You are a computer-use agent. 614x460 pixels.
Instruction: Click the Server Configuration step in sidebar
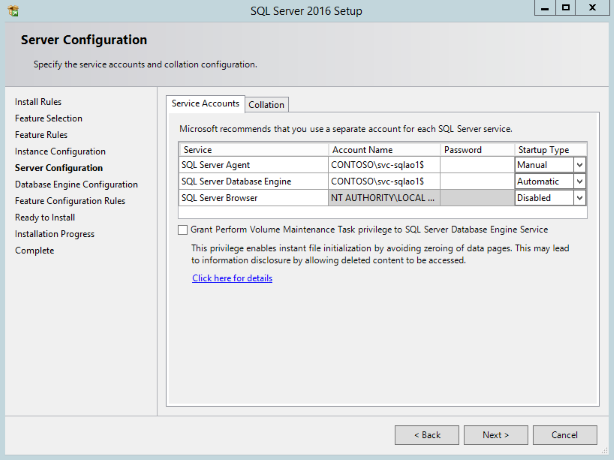[59, 168]
